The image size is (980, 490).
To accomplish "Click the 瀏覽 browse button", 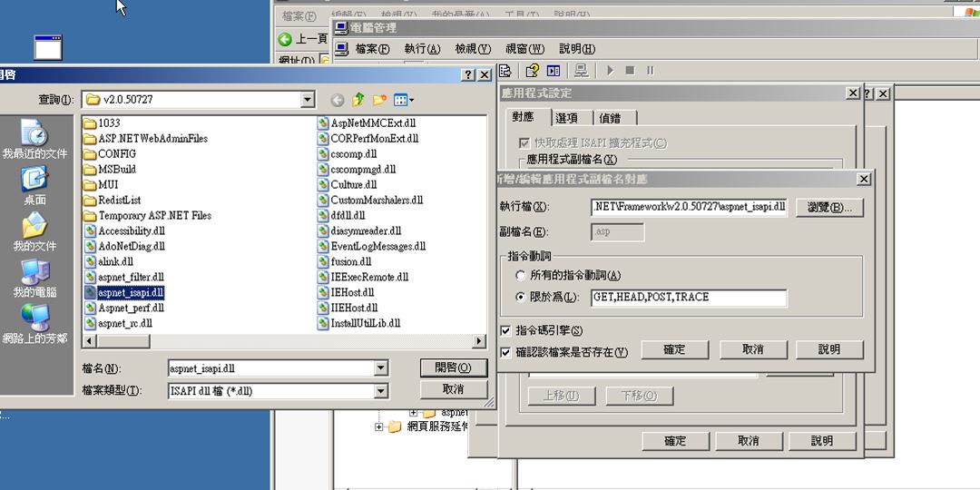I will click(829, 208).
